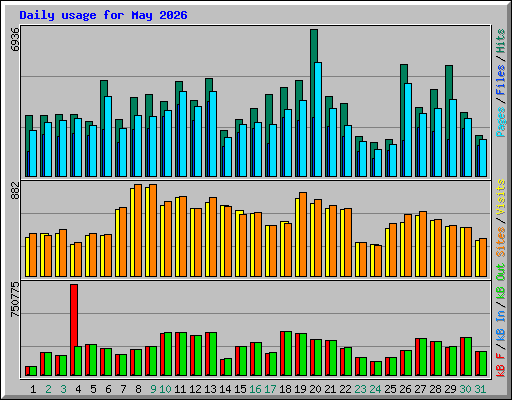Select the bright green kB bar above day 1

tap(33, 371)
